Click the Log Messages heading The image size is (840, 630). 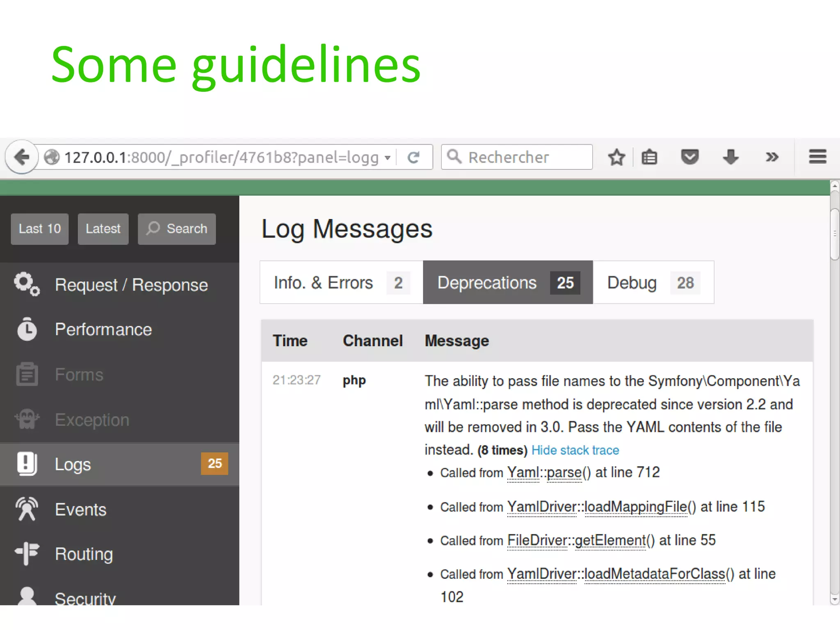tap(347, 229)
